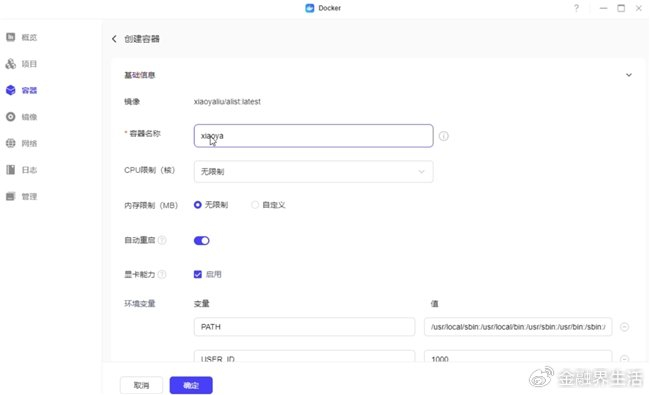This screenshot has height=395, width=650.
Task: Open the Overview (概览) sidebar icon
Action: [x=11, y=37]
